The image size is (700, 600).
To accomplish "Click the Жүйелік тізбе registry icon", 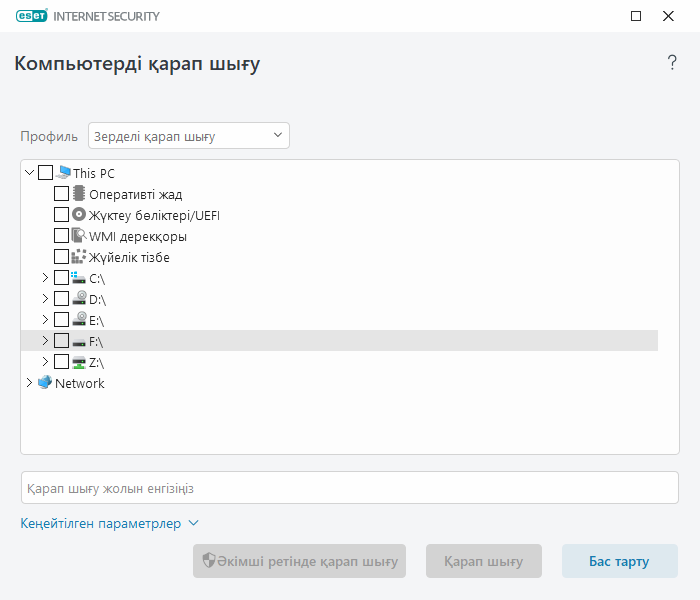I will click(79, 257).
